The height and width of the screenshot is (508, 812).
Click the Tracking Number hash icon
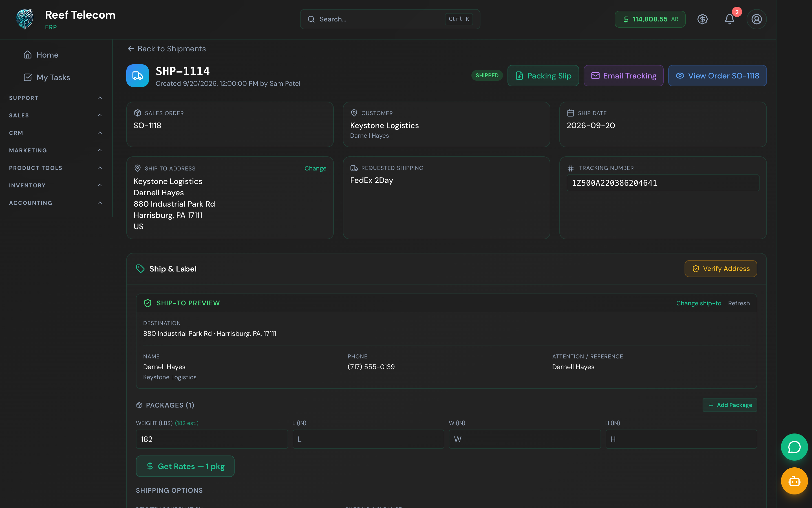click(x=570, y=168)
